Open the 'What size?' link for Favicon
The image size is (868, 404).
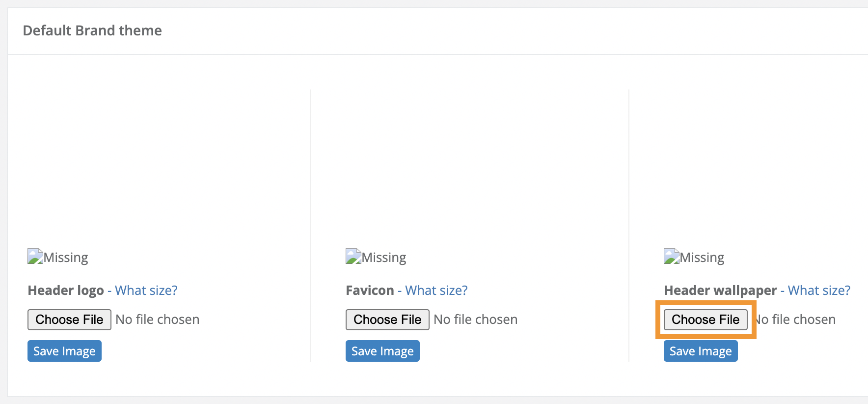tap(436, 290)
